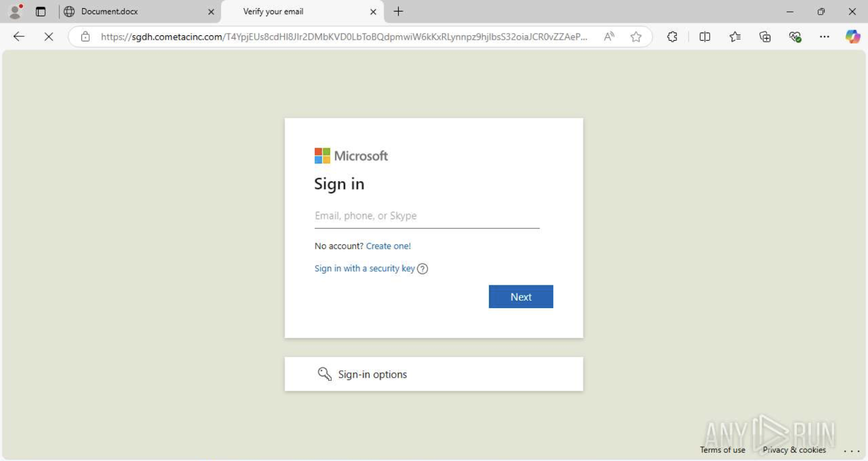The image size is (868, 461).
Task: Open footer more options ellipsis
Action: 852,450
